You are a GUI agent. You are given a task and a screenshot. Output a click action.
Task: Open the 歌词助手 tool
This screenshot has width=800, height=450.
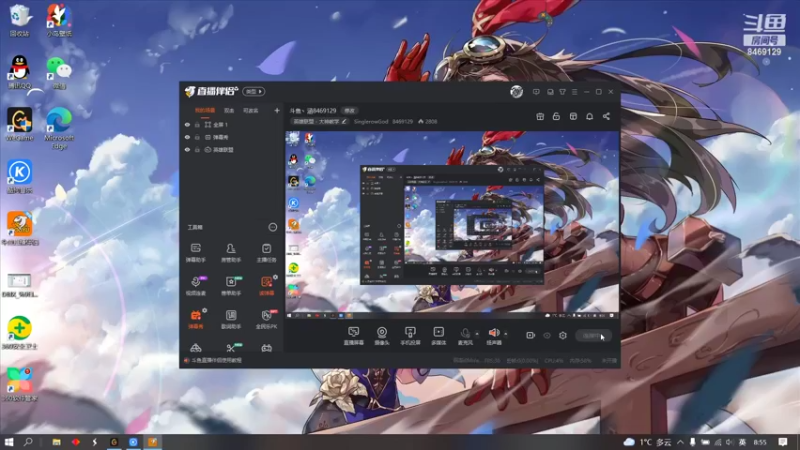pyautogui.click(x=231, y=319)
